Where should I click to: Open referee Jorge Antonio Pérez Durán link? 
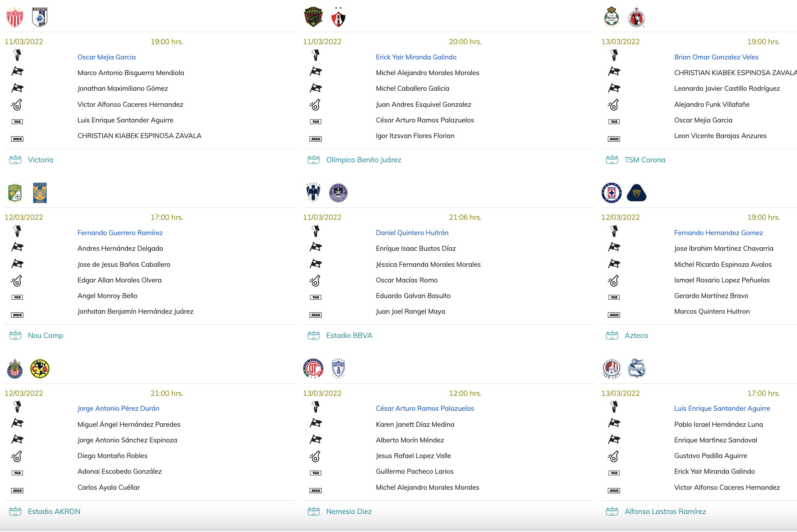pos(118,408)
